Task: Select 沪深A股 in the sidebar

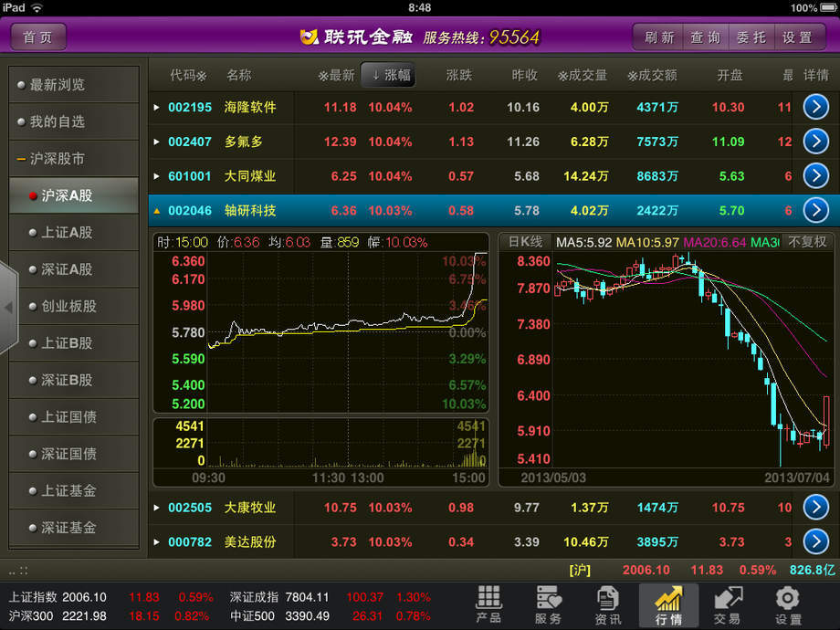Action: click(x=74, y=195)
